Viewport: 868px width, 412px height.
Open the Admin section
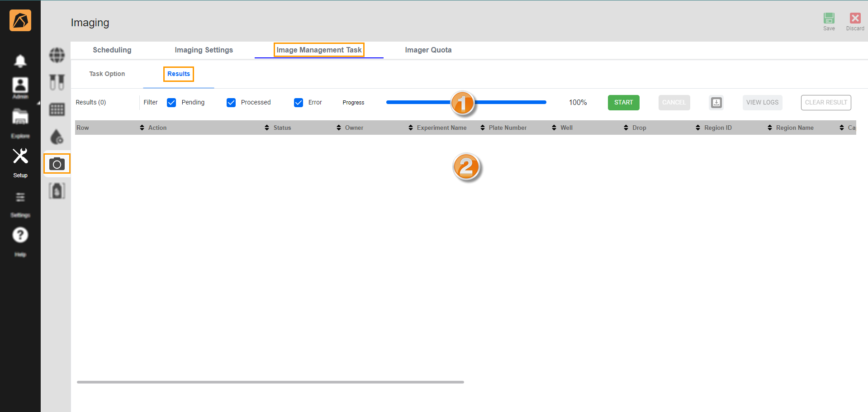click(20, 86)
